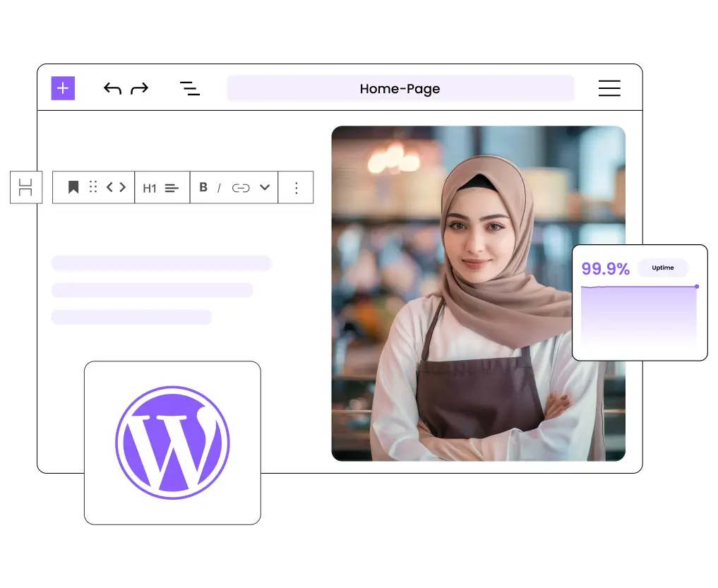Redo the last change

(140, 88)
